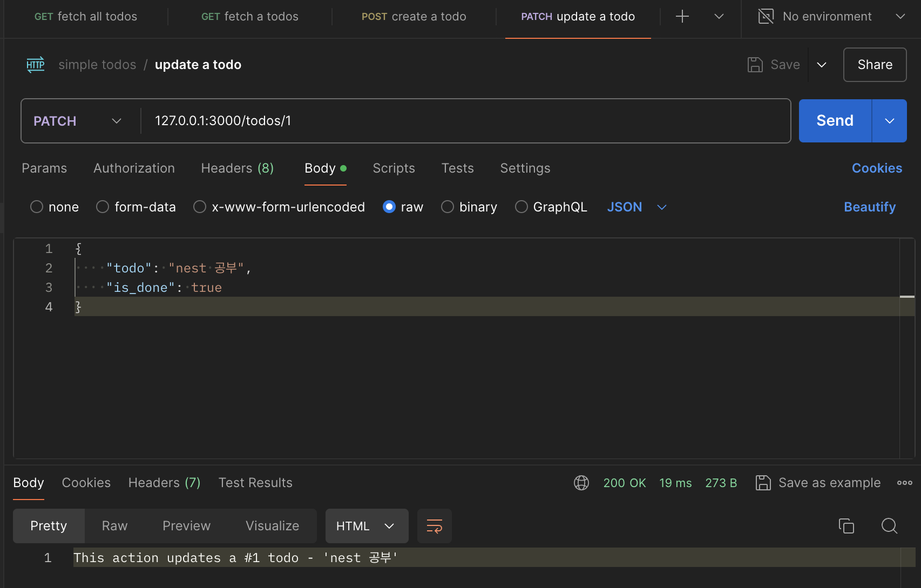Click the simple todos collection breadcrumb
This screenshot has width=921, height=588.
pos(98,65)
